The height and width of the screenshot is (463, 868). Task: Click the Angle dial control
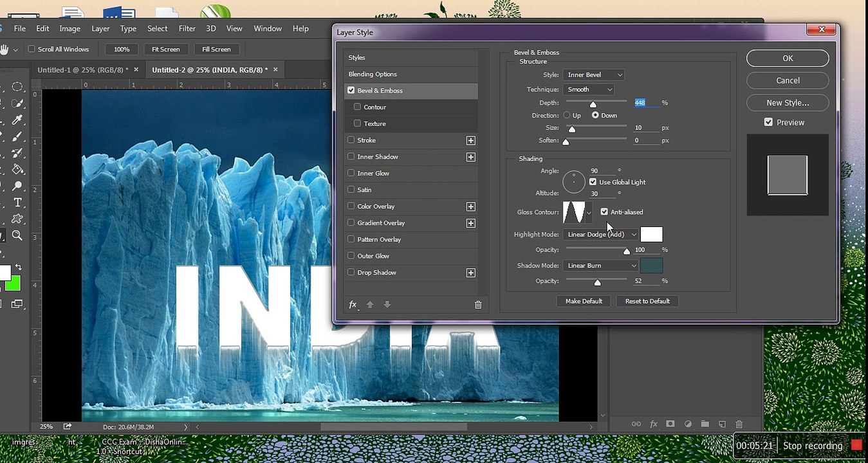click(x=574, y=182)
